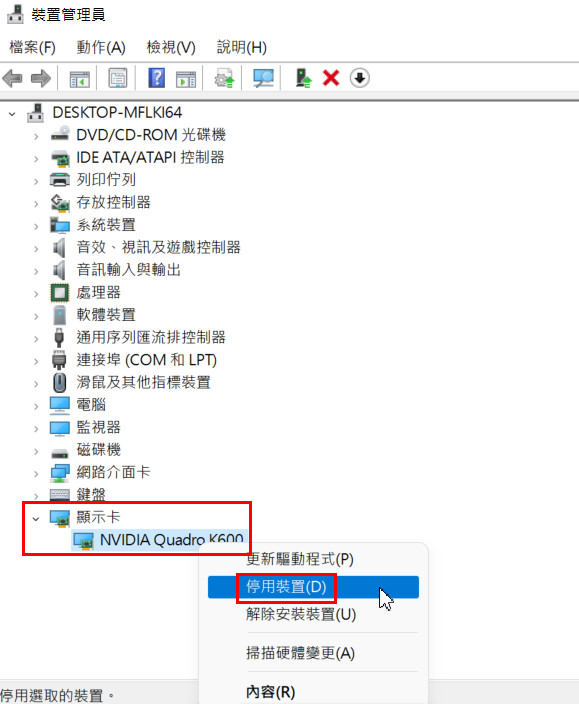This screenshot has width=579, height=704.
Task: Collapse the DESKTOP-MFLKI64 root node
Action: (x=13, y=114)
